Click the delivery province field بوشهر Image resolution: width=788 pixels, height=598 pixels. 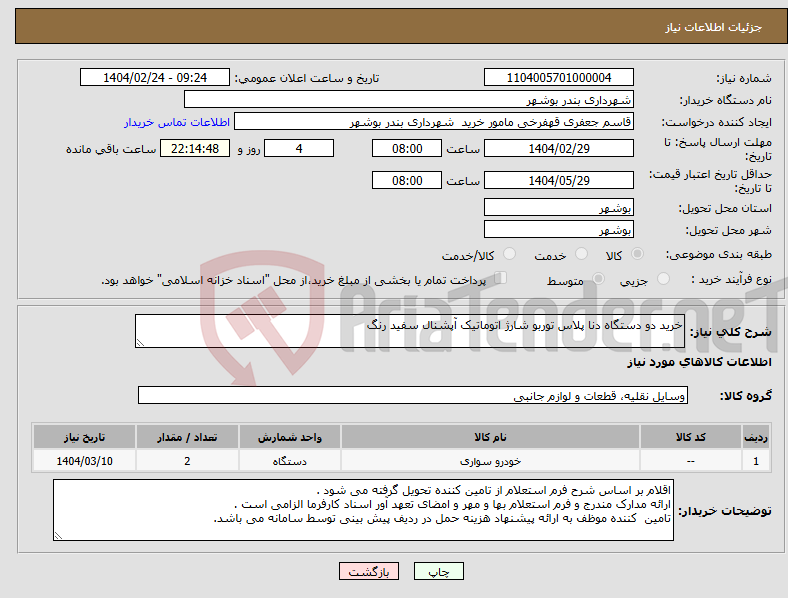pyautogui.click(x=558, y=208)
